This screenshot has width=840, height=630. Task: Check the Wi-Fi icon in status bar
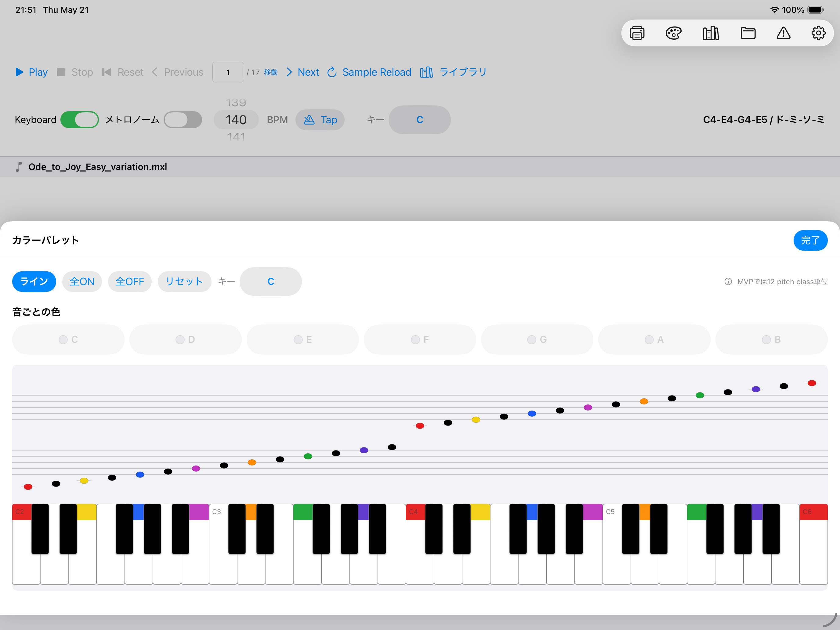click(774, 10)
